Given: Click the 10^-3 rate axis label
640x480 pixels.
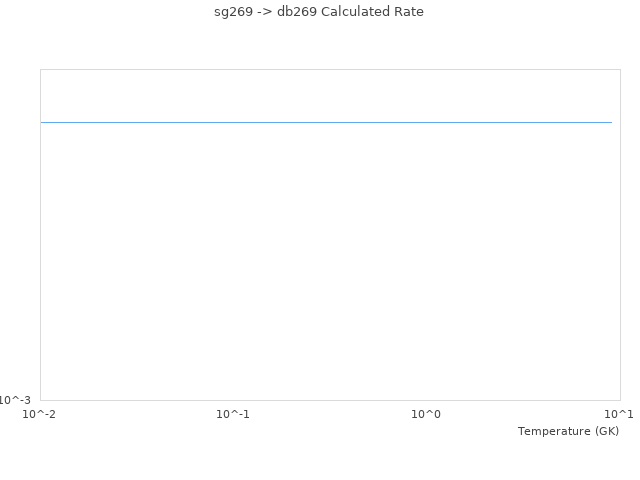Looking at the screenshot, I should click(x=15, y=400).
